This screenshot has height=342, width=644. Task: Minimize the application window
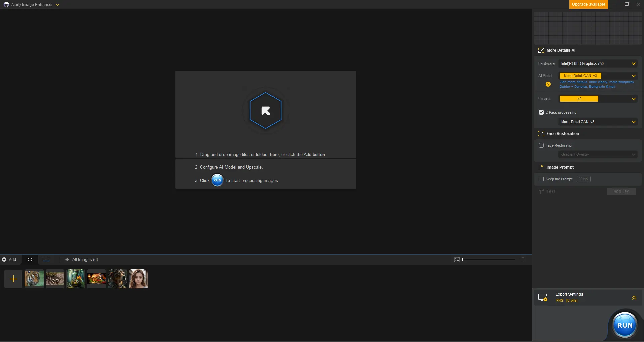click(x=615, y=4)
